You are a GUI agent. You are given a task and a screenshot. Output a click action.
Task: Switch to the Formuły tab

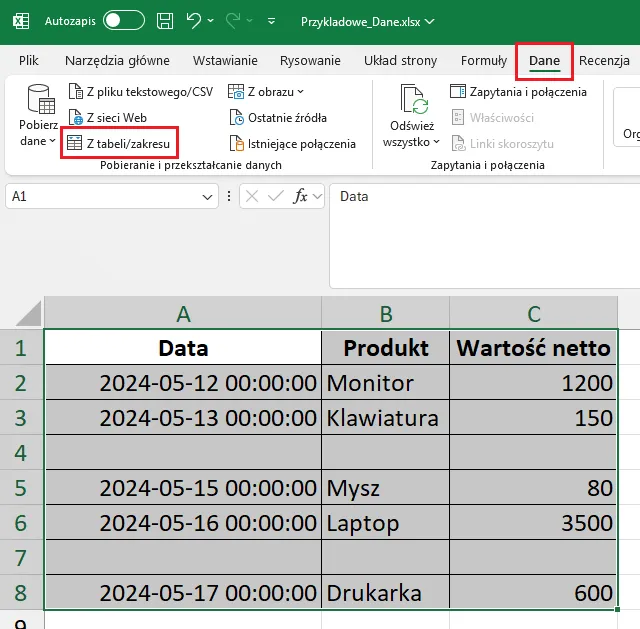(x=484, y=61)
